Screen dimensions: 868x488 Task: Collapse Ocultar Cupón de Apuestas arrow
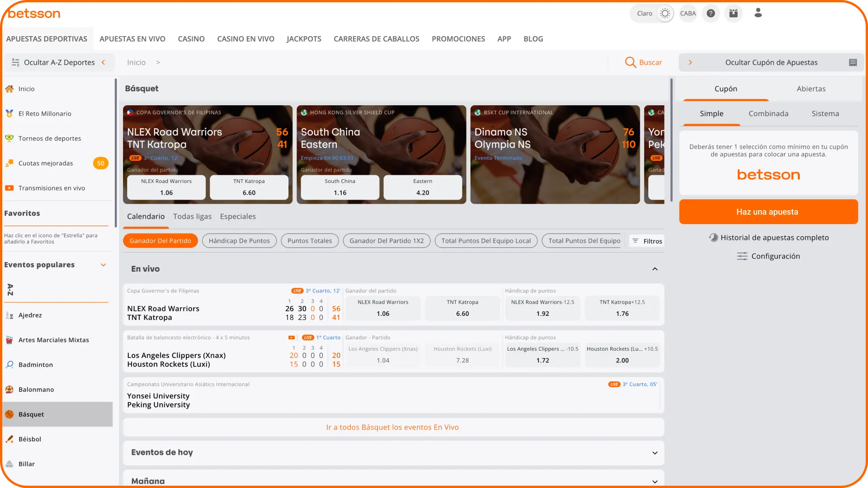point(690,62)
